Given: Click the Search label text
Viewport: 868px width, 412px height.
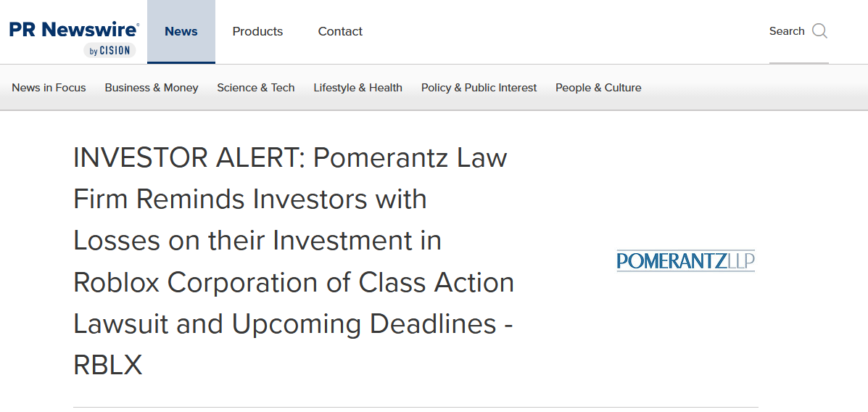Looking at the screenshot, I should pos(787,31).
